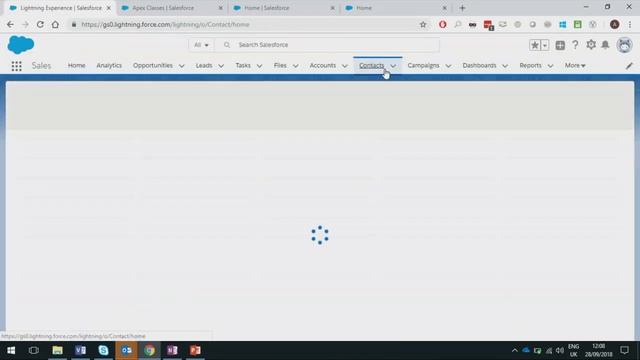The image size is (640, 360).
Task: Click the search magnifier icon
Action: click(x=227, y=45)
